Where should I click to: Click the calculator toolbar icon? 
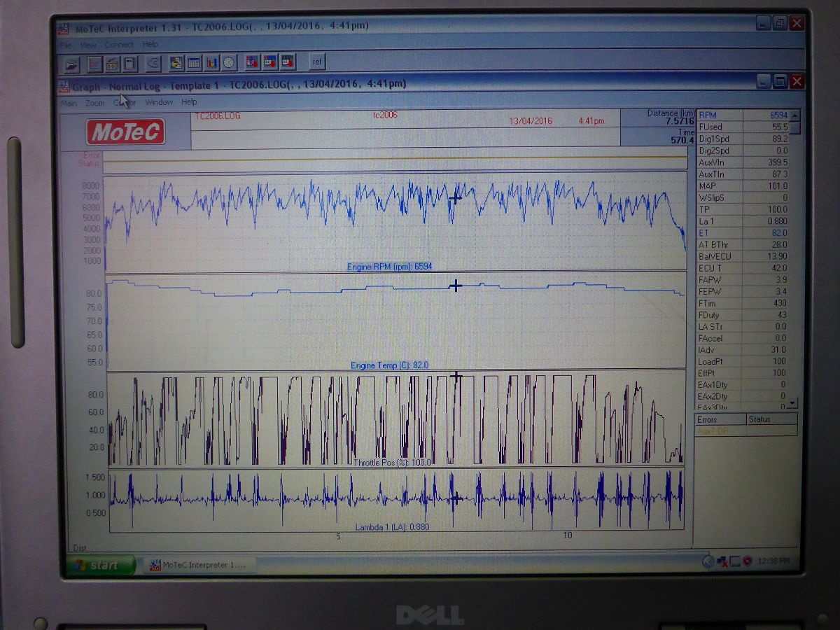point(129,63)
